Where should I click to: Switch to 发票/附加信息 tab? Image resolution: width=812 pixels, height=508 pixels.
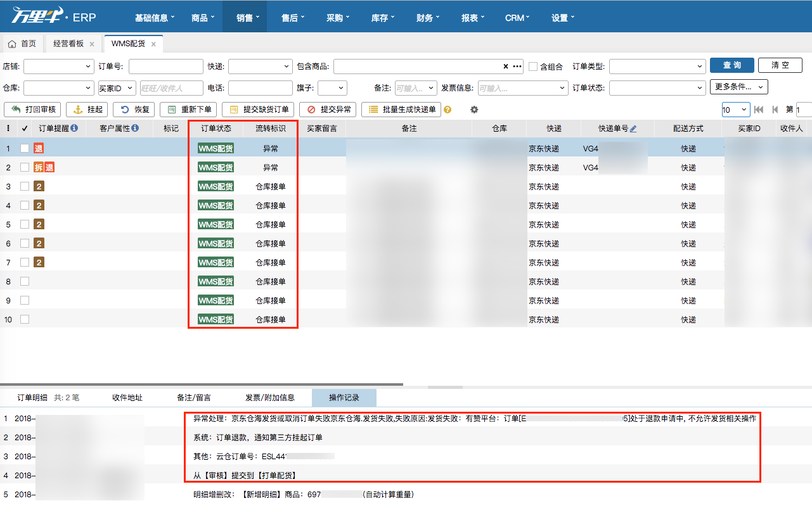(x=270, y=398)
